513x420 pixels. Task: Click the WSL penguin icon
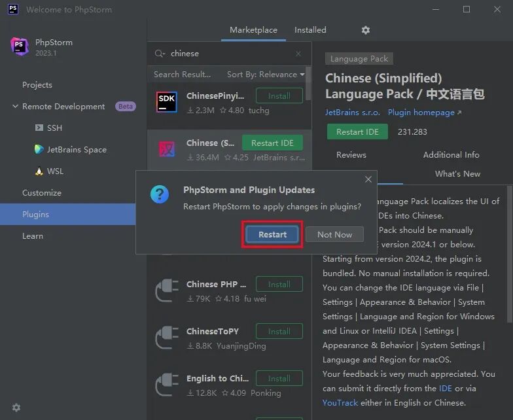click(39, 171)
